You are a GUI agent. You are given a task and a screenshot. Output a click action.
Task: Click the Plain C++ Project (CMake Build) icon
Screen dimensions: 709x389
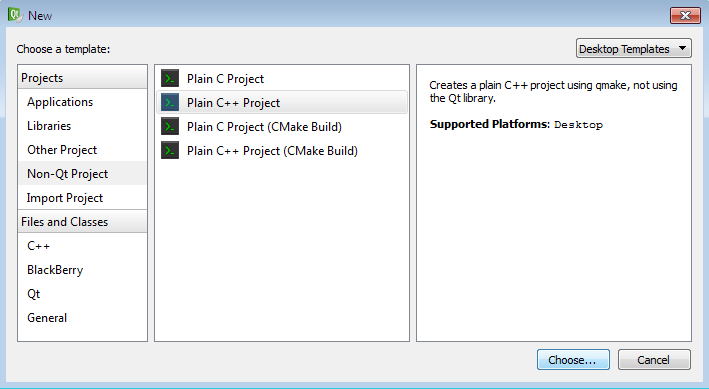tap(170, 151)
